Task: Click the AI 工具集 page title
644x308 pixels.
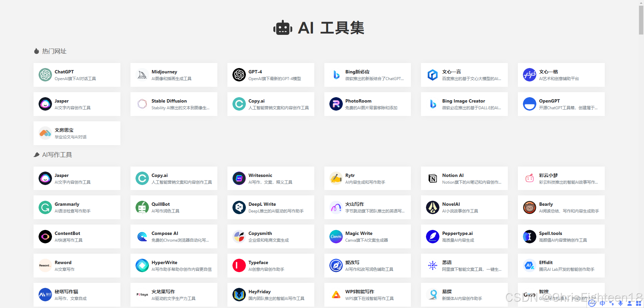Action: (319, 28)
